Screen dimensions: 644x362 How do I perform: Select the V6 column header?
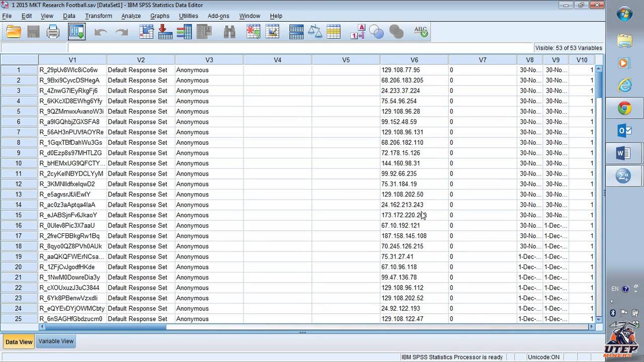414,60
